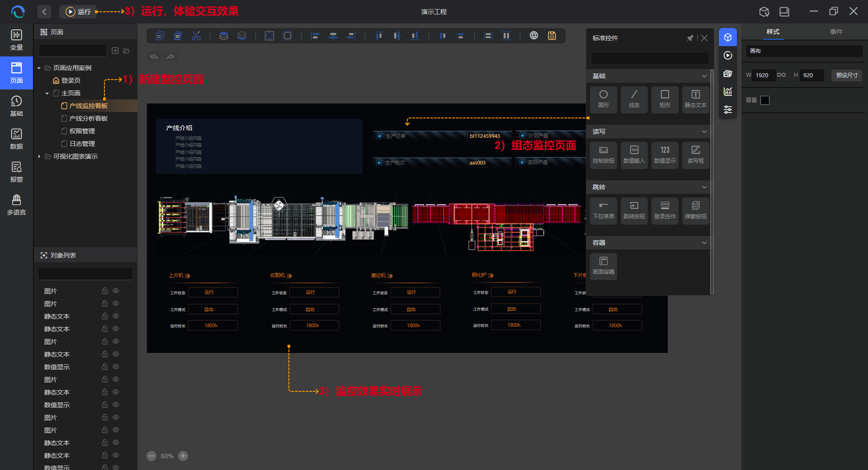Collapse the 基础 controls section

tap(704, 76)
